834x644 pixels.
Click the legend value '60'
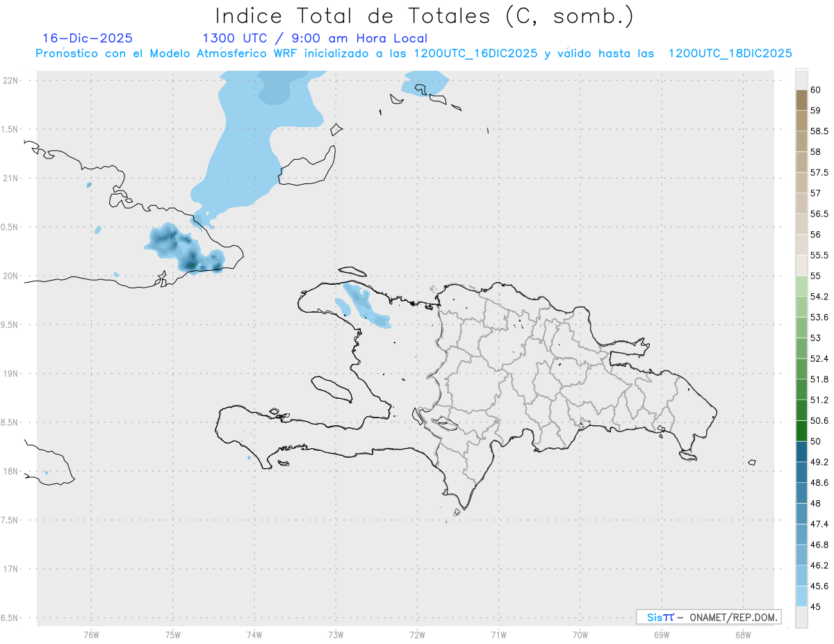tap(816, 90)
